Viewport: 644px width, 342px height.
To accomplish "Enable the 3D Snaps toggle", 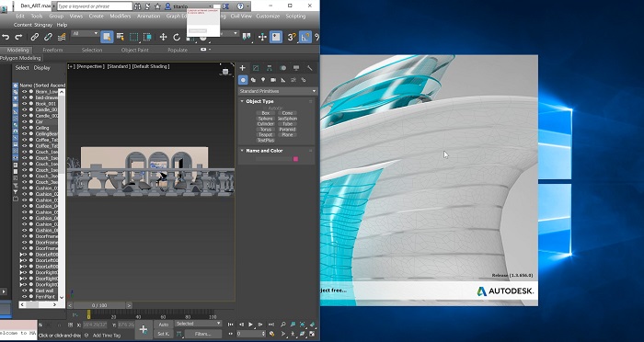I will pos(292,37).
